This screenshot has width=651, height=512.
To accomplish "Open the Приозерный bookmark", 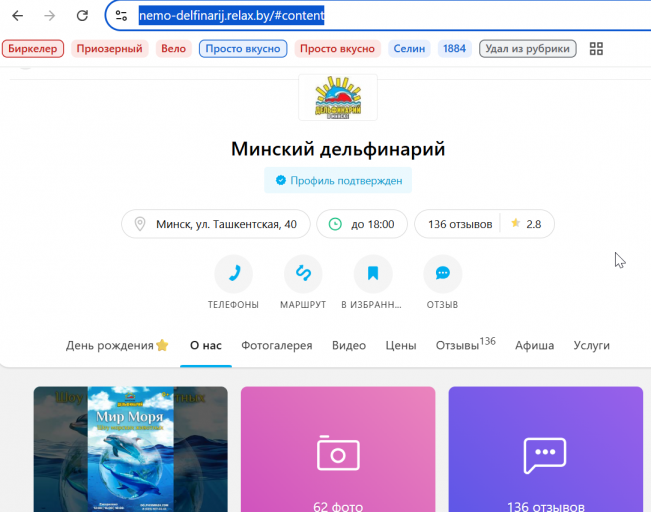I will pyautogui.click(x=110, y=49).
